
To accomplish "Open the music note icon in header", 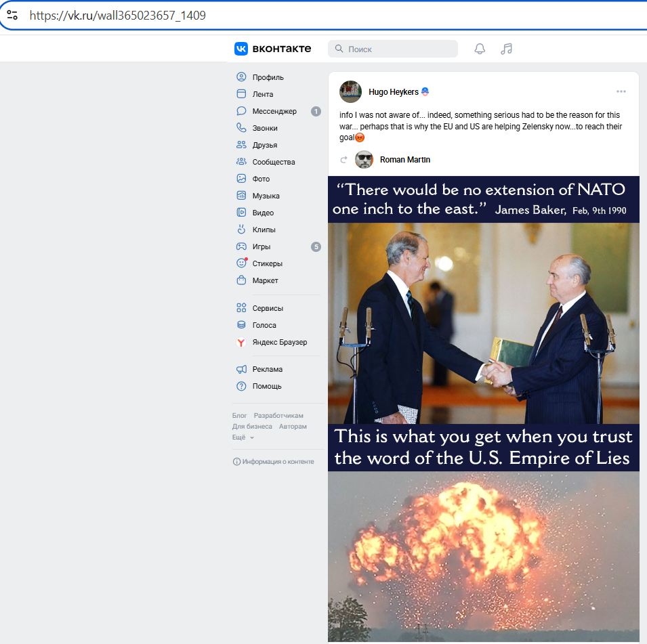I will point(506,49).
